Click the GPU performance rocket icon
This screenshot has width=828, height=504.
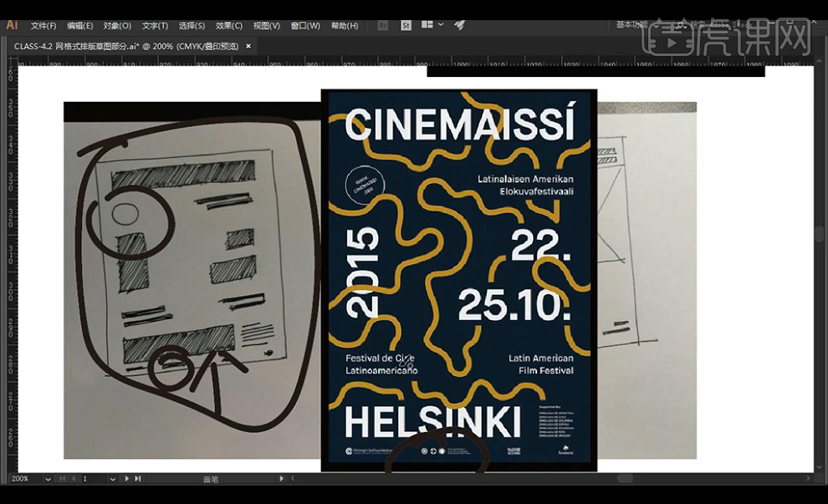pos(459,25)
